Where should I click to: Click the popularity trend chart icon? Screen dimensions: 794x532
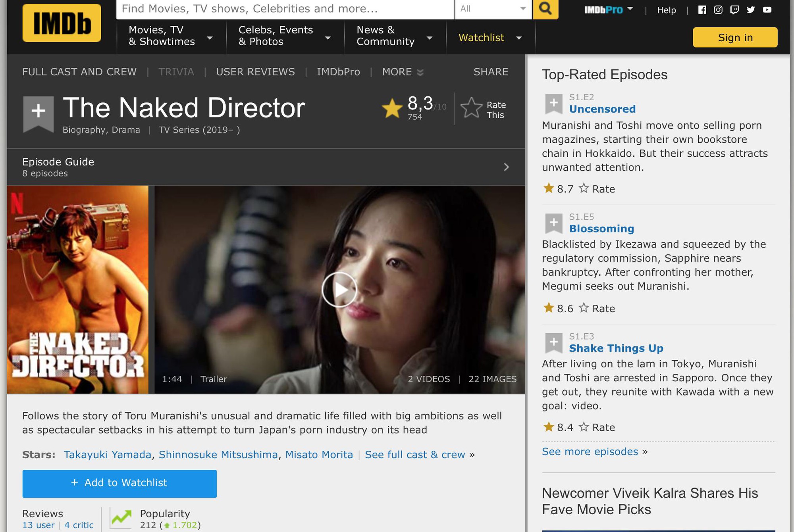click(121, 518)
